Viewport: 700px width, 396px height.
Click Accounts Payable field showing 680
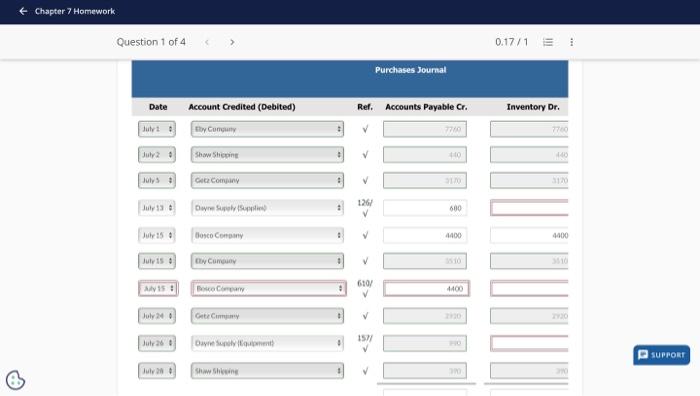(x=425, y=208)
